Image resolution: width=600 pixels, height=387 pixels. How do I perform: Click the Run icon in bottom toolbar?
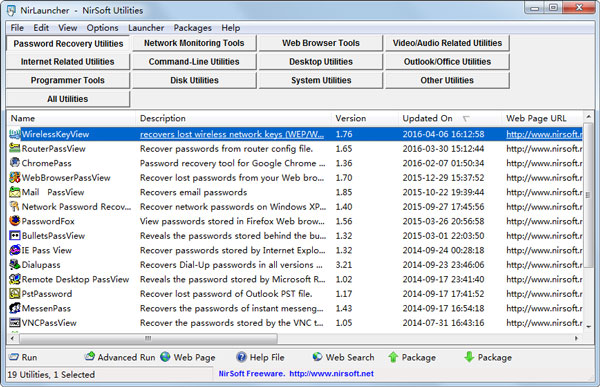[x=14, y=357]
